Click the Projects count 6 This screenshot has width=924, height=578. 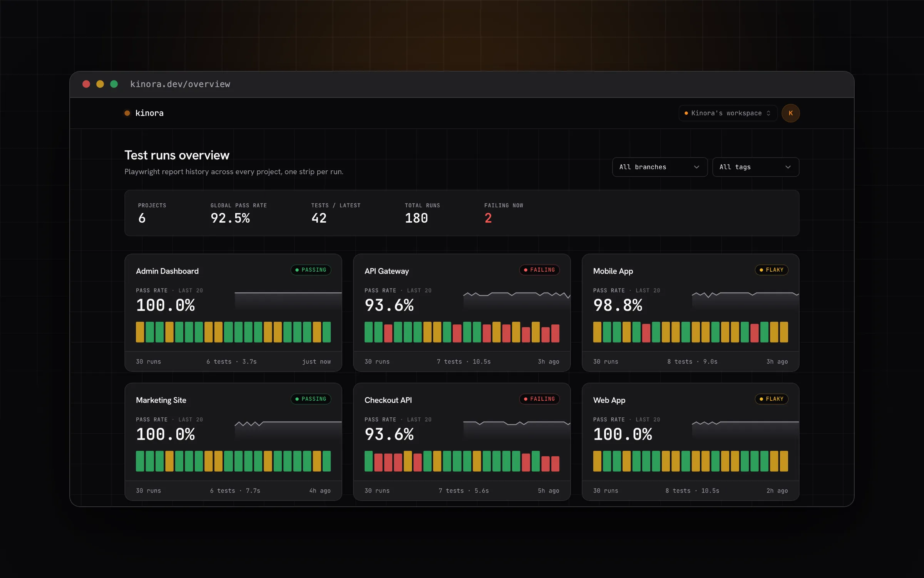[x=142, y=218]
